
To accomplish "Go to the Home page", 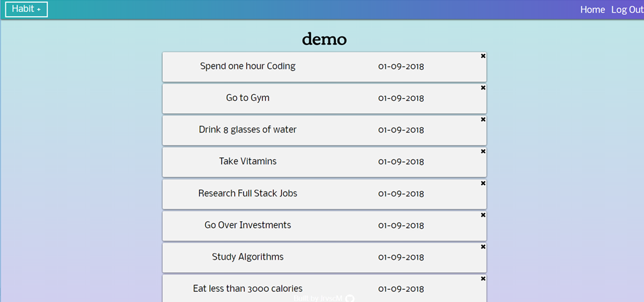I will [x=592, y=9].
